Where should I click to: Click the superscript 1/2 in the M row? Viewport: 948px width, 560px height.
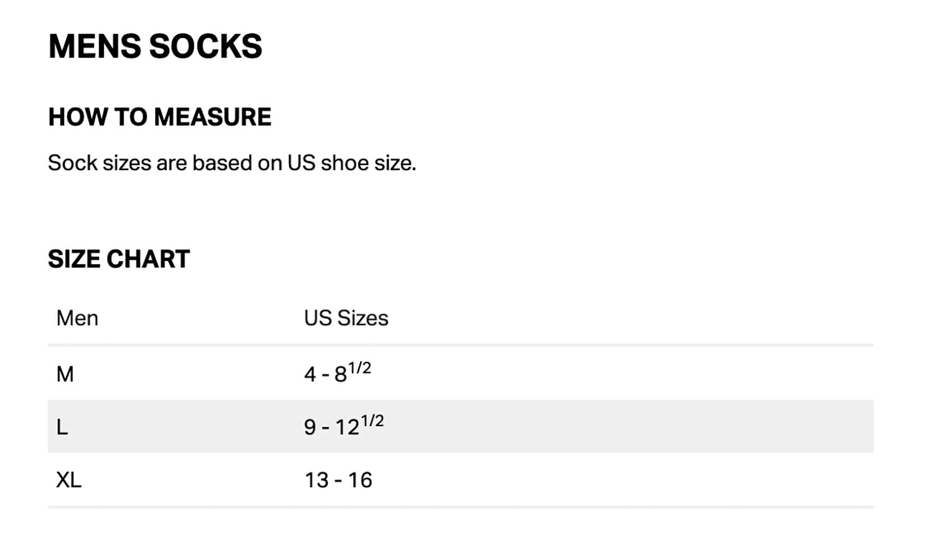[359, 368]
